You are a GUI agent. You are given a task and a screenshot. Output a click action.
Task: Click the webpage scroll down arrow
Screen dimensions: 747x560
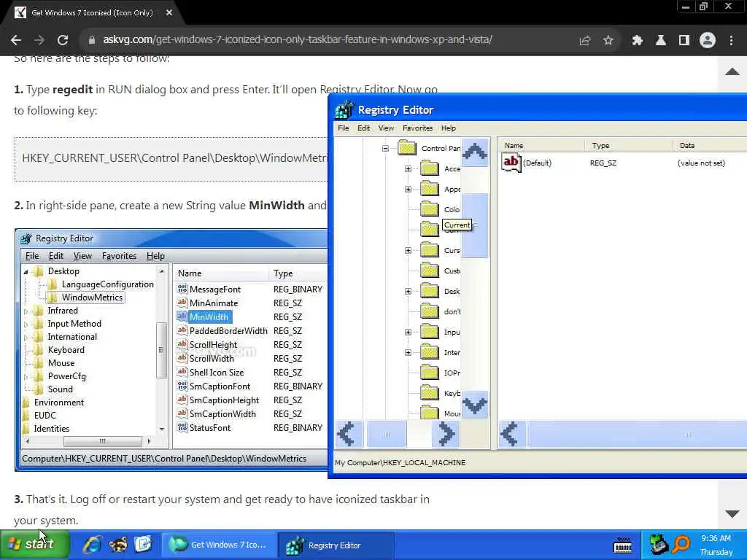point(732,514)
